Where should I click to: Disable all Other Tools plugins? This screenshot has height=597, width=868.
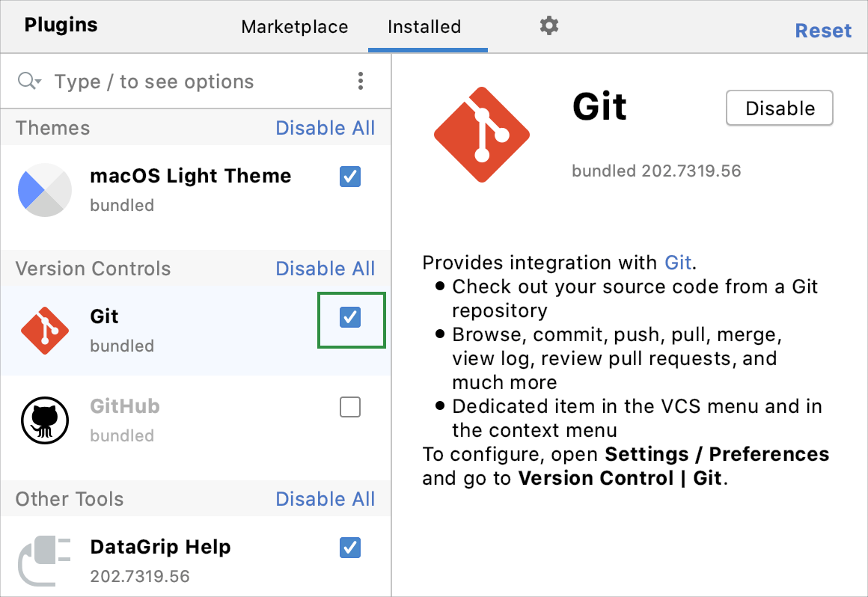[x=325, y=498]
